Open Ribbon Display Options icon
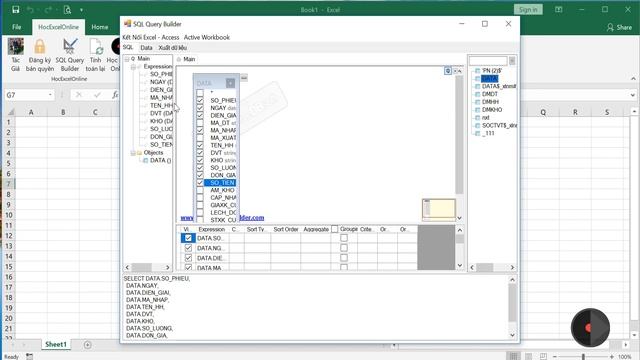 point(558,9)
